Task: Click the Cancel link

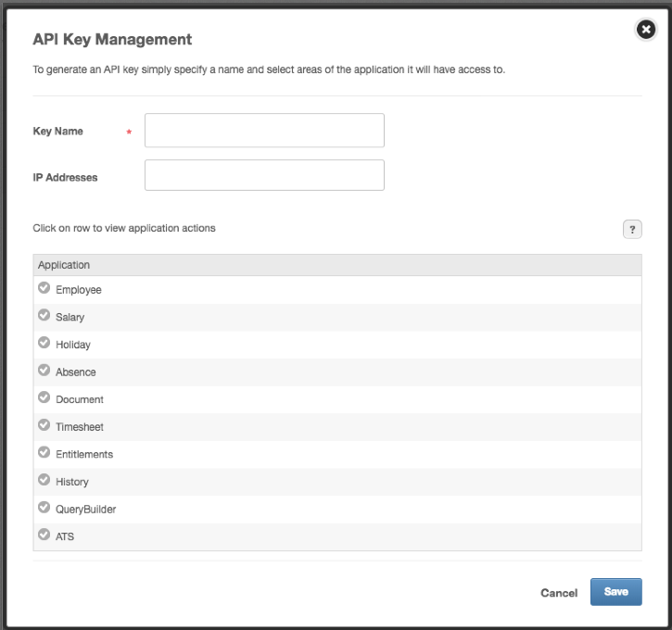Action: [559, 593]
